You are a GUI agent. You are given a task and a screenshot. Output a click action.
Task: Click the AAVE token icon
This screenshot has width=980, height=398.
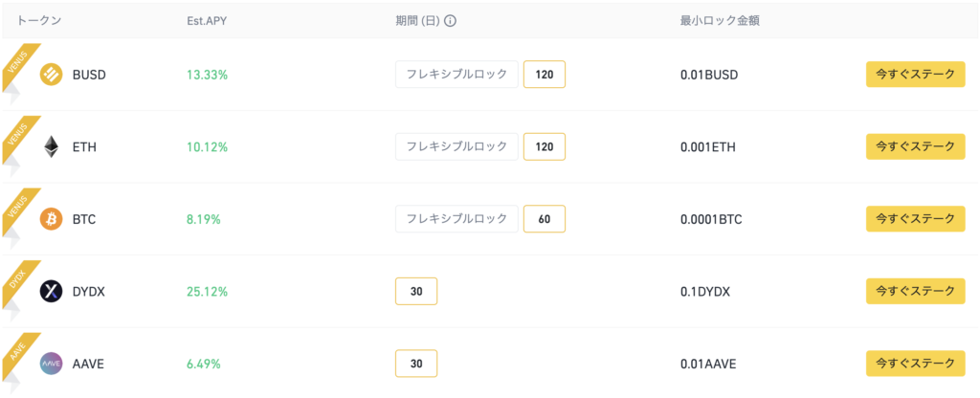[x=52, y=364]
